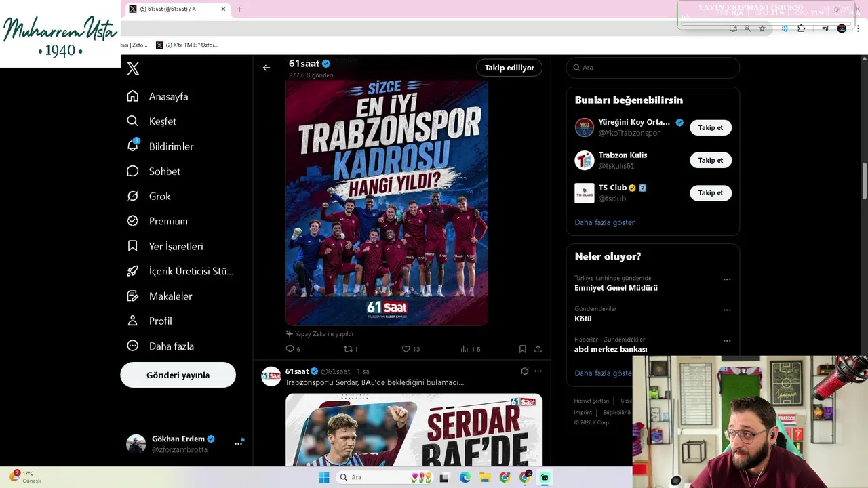The height and width of the screenshot is (488, 868).
Task: Open browser extensions puzzle icon
Action: (802, 28)
